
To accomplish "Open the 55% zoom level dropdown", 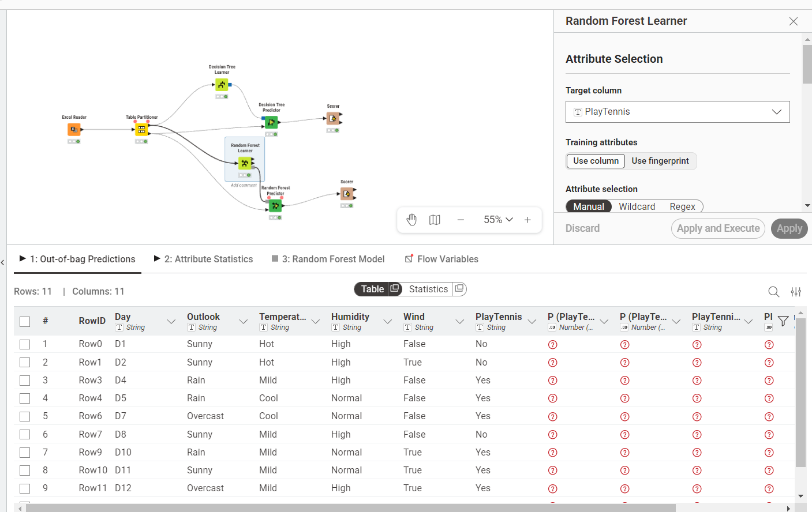I will 498,220.
